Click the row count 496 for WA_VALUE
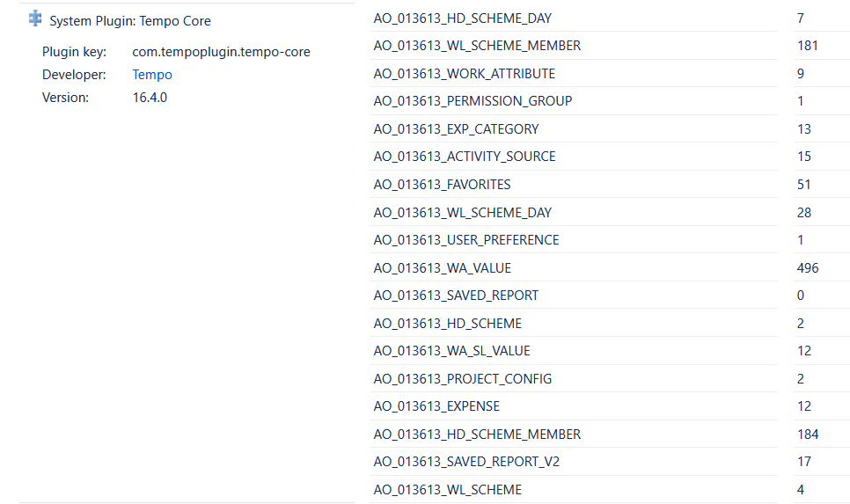 [x=807, y=268]
